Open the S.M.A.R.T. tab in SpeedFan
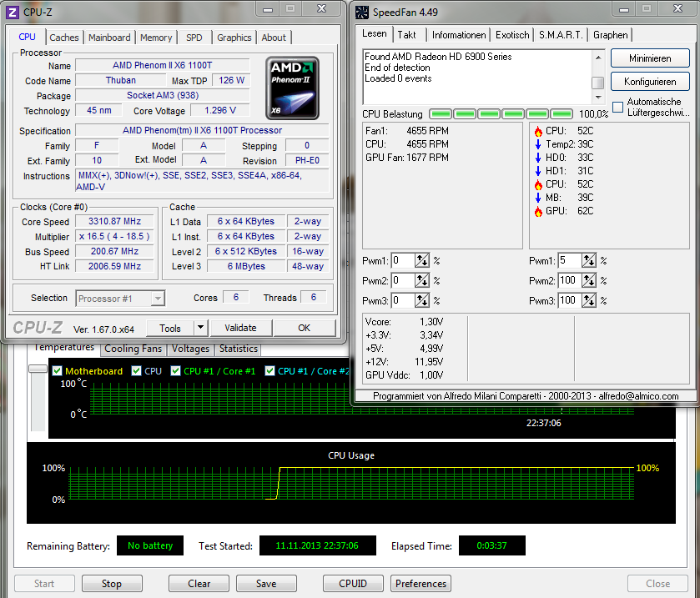 (x=561, y=35)
